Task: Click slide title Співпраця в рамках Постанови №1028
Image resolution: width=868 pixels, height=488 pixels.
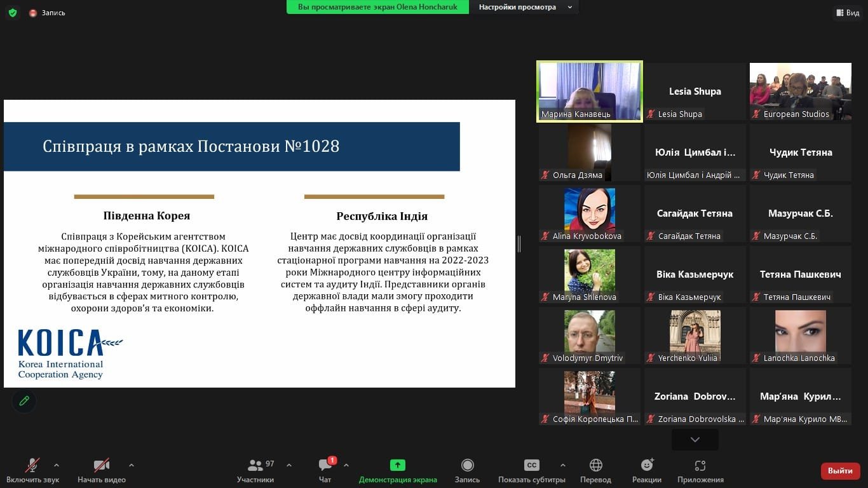Action: [191, 147]
